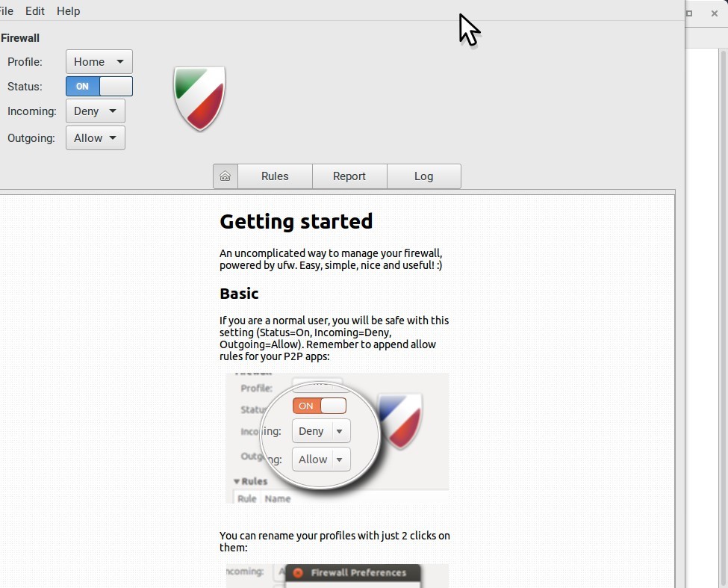Expand the Outgoing dropdown set to Allow

(x=96, y=138)
